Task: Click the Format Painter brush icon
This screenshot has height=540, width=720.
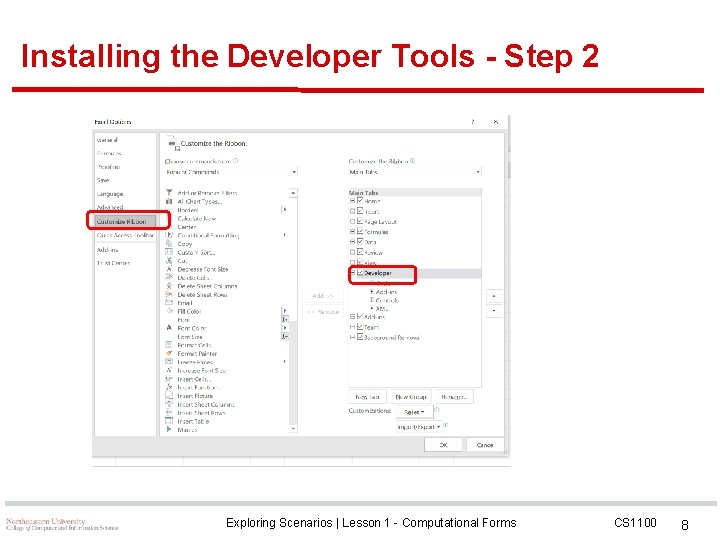Action: coord(169,353)
